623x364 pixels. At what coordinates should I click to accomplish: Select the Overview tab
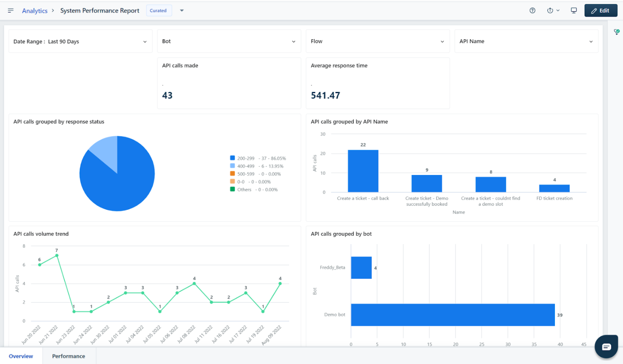(21, 356)
